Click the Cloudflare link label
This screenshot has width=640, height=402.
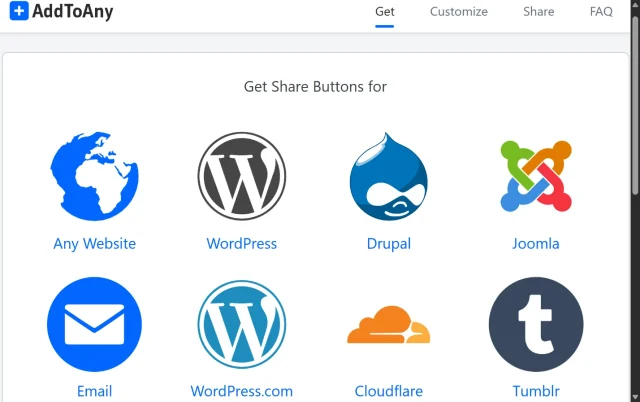(x=389, y=391)
